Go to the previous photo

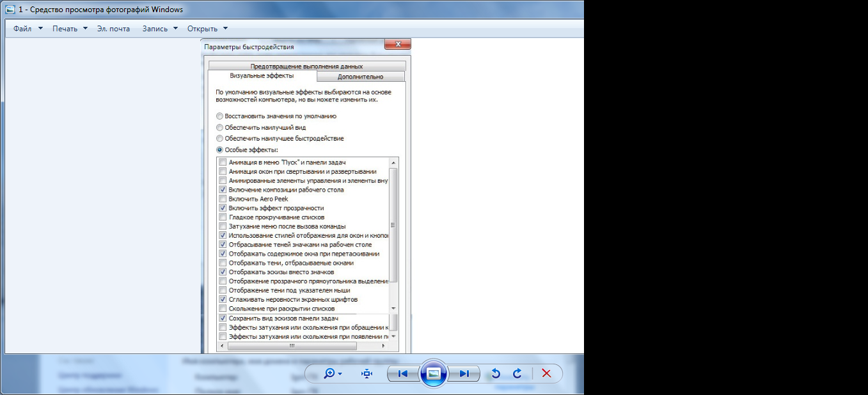(x=403, y=374)
